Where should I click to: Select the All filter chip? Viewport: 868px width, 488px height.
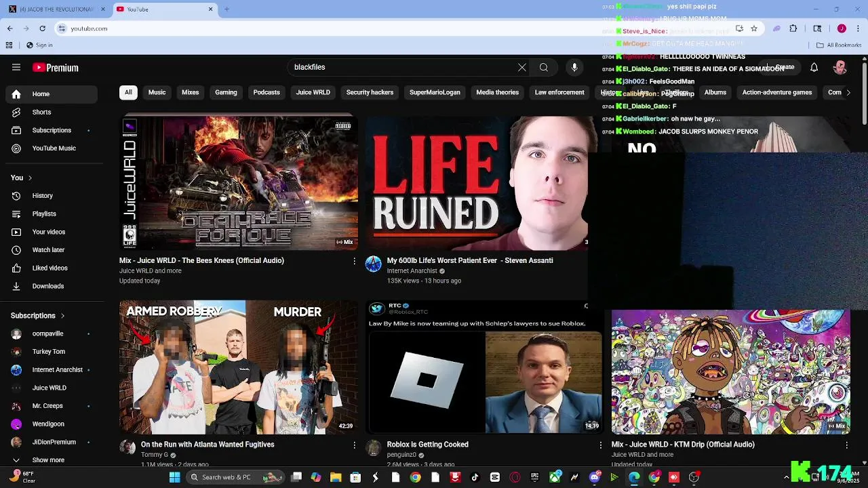click(128, 92)
